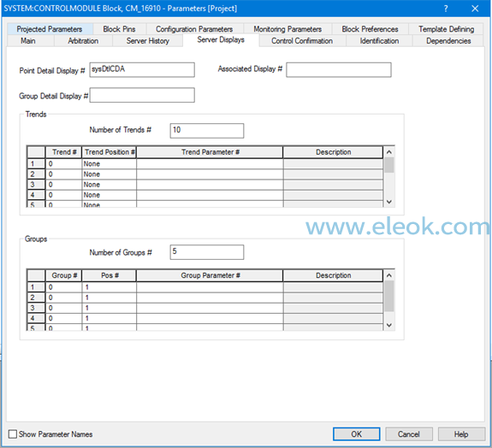Click Groups table vertical scrollbar thumb
Screen dimensions: 492x448
click(x=389, y=297)
